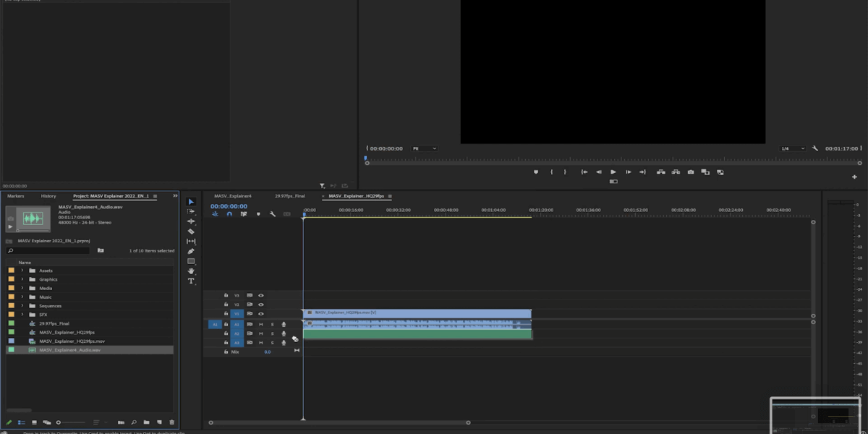Select the Slip tool
This screenshot has height=434, width=868.
coord(191,242)
